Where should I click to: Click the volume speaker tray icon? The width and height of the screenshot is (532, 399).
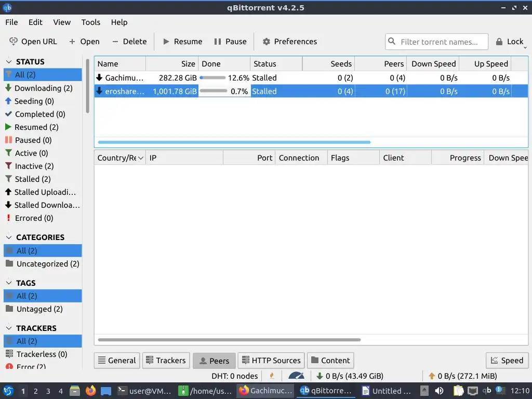coord(439,391)
